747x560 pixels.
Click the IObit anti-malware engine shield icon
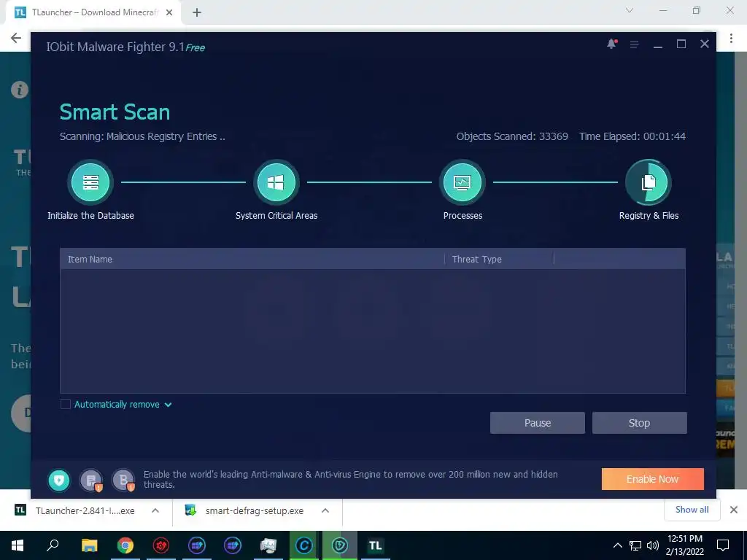click(x=58, y=481)
